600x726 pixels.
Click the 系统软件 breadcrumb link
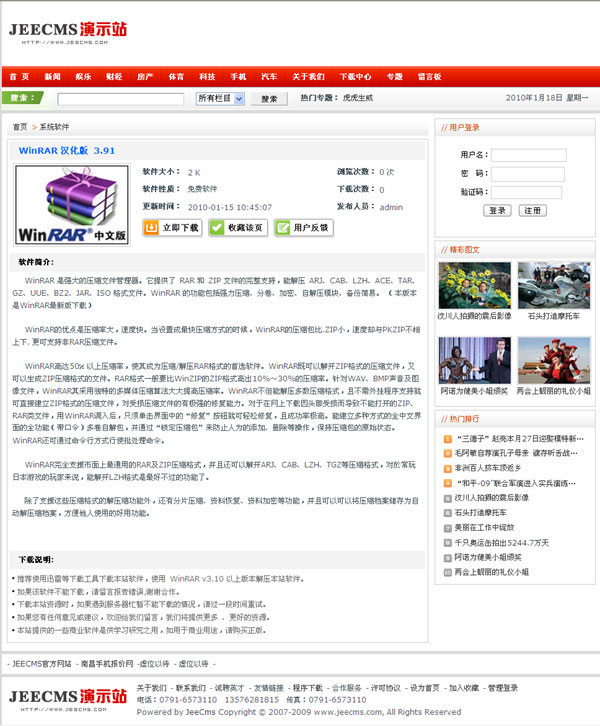point(54,127)
